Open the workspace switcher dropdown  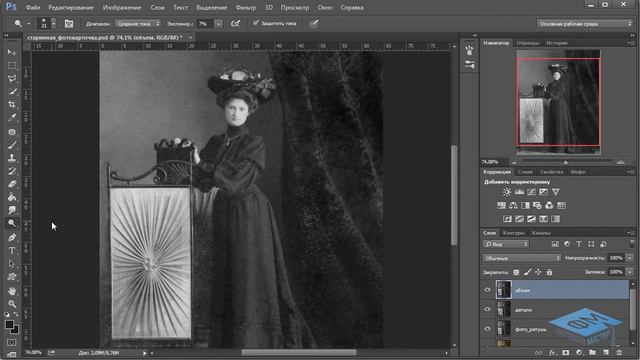click(x=584, y=24)
